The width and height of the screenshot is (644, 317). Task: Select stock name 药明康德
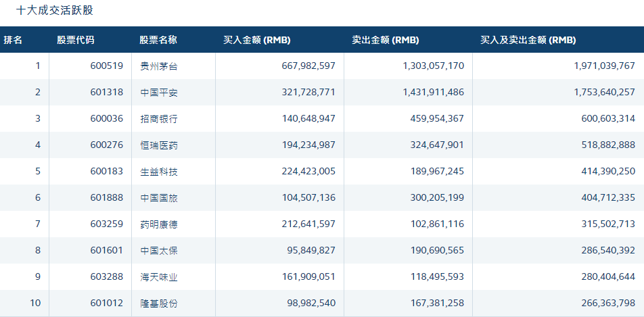pos(158,224)
